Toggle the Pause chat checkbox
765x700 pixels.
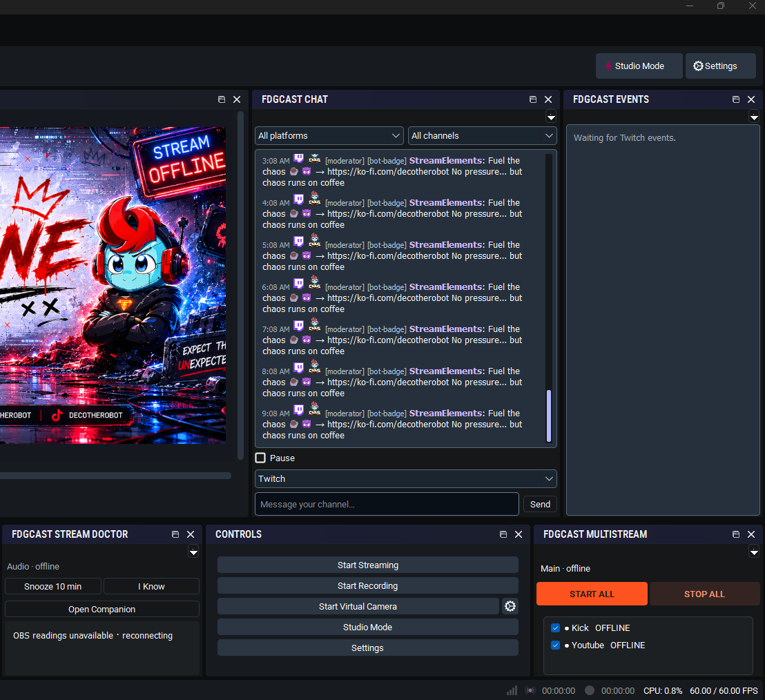260,458
